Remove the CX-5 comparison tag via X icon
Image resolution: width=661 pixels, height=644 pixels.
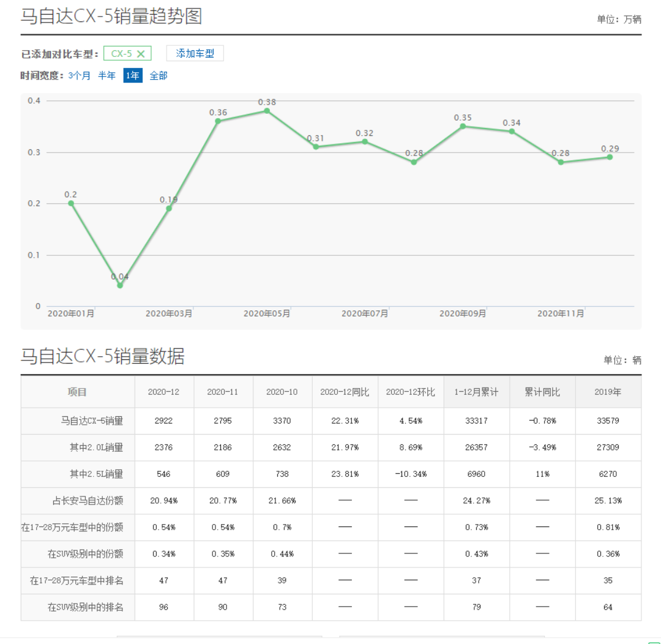point(141,54)
